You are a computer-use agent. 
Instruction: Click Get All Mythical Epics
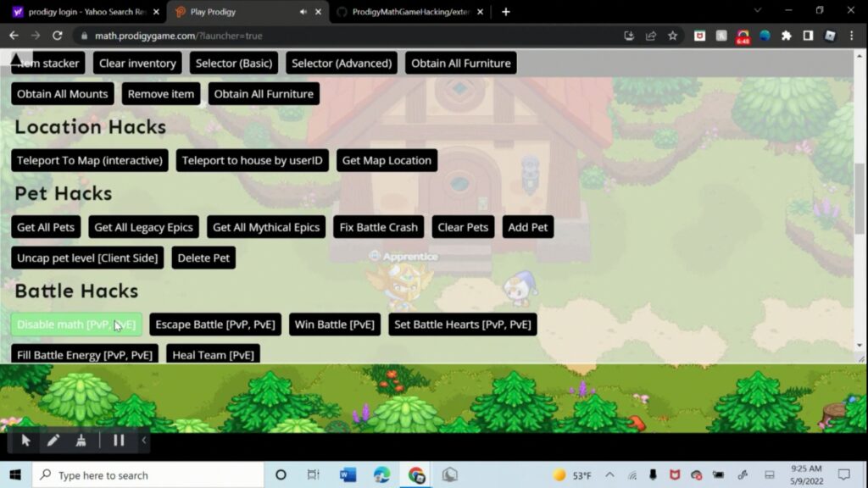coord(266,227)
